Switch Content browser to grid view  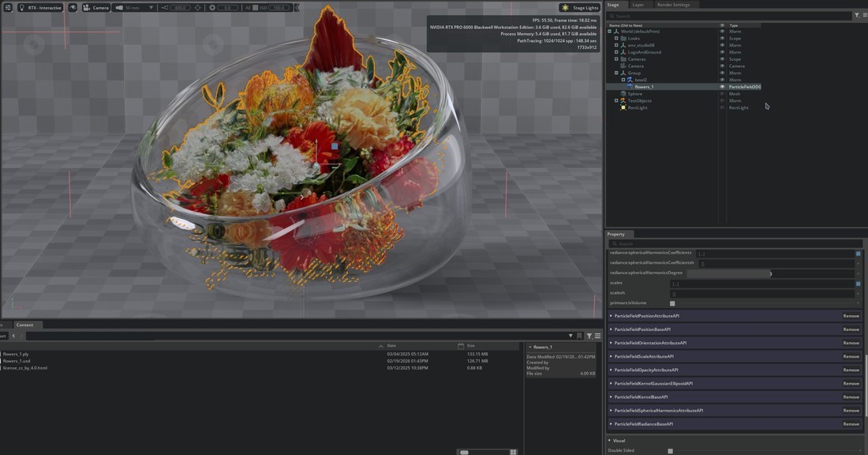click(x=513, y=452)
